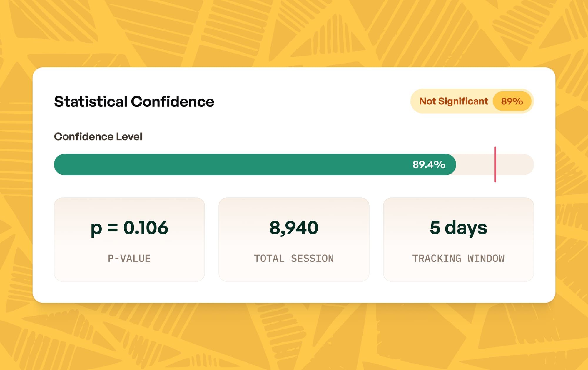Image resolution: width=588 pixels, height=370 pixels.
Task: Click the word "Confidence" in the main heading
Action: click(172, 102)
